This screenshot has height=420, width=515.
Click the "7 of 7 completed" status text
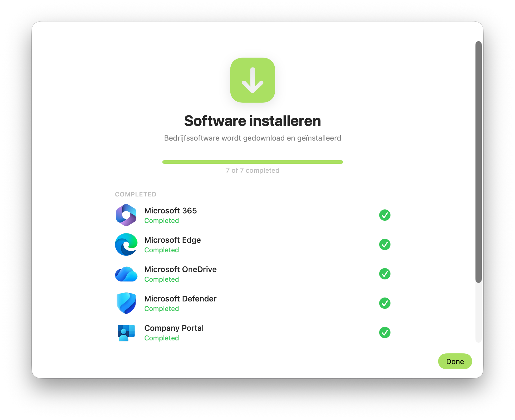(252, 170)
